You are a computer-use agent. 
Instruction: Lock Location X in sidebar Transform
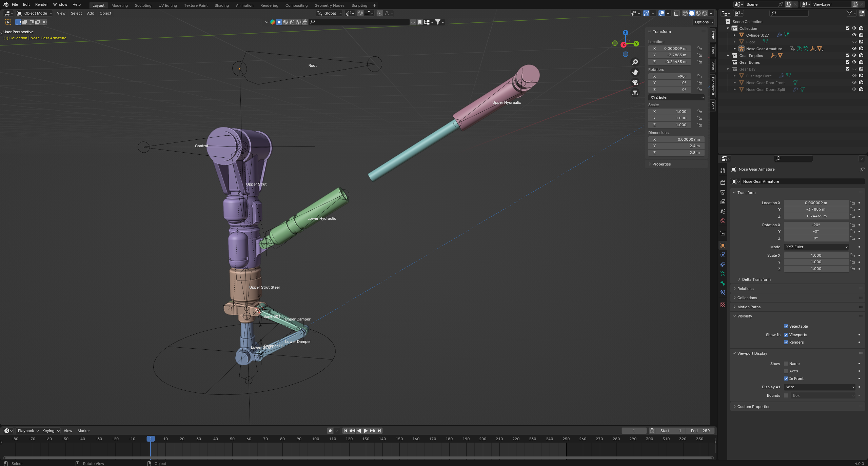699,48
